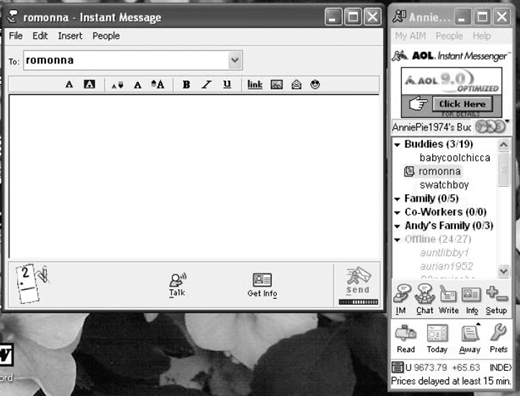Click buddy list scrollbar up arrow
Viewport: 520px width, 396px height.
pos(503,145)
